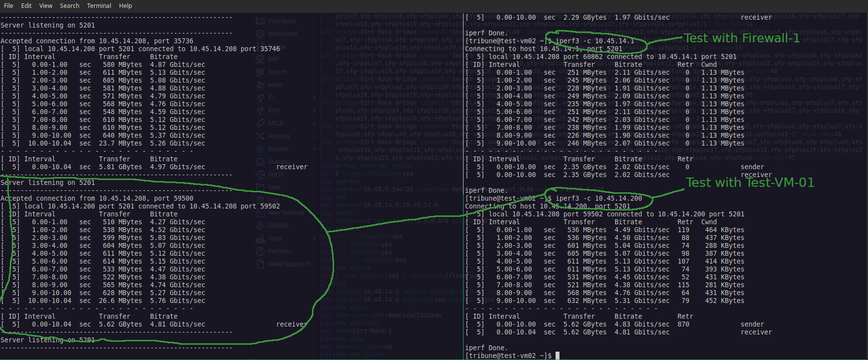The height and width of the screenshot is (360, 868).
Task: Click the '452 KBytes' Cwnd value
Action: point(725,300)
